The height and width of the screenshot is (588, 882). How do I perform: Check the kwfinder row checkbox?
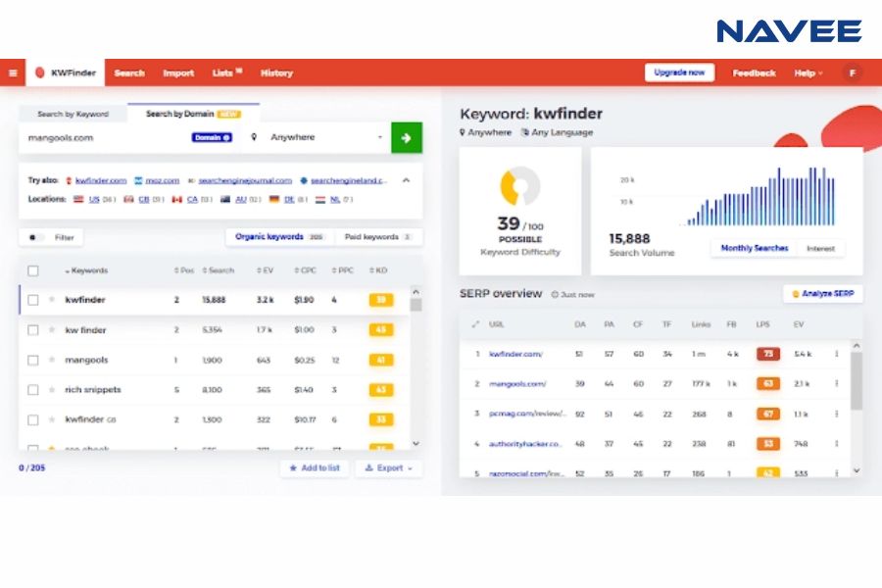coord(33,300)
